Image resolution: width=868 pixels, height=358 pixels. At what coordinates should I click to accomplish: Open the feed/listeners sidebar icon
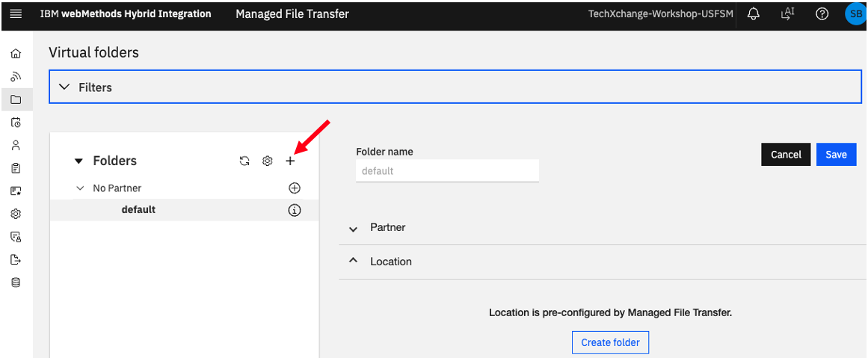[x=16, y=76]
